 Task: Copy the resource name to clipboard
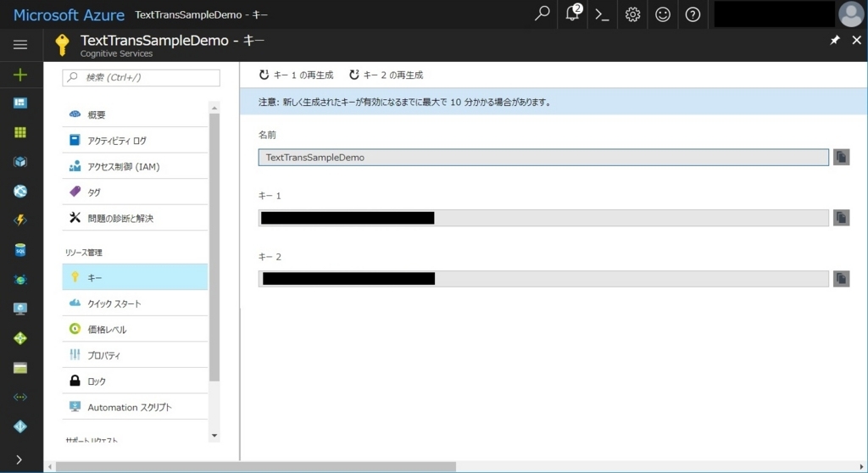point(842,158)
